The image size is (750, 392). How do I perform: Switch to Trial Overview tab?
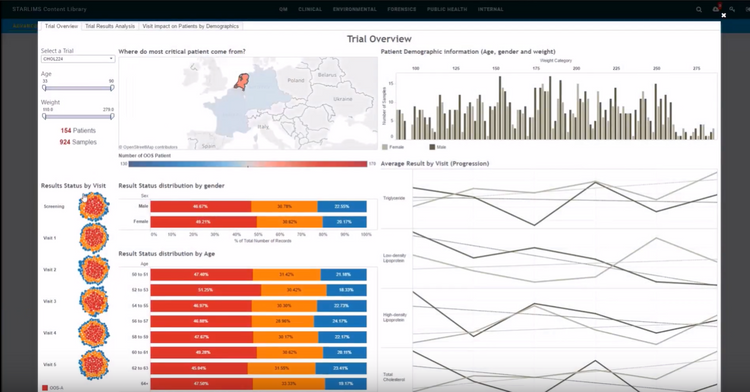click(x=61, y=26)
